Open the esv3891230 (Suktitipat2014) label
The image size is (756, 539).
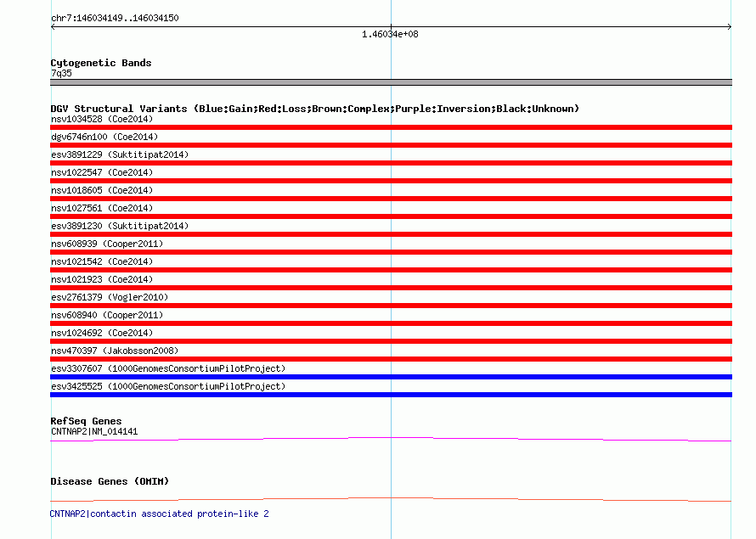click(120, 226)
